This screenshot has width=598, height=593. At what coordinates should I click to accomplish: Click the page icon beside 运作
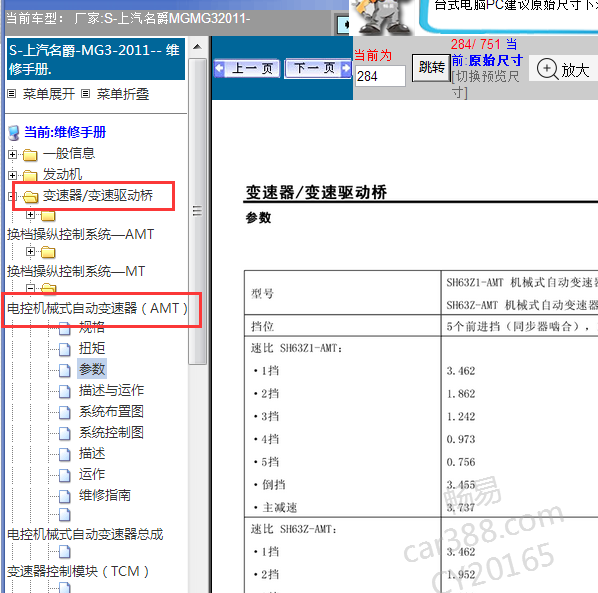point(65,475)
